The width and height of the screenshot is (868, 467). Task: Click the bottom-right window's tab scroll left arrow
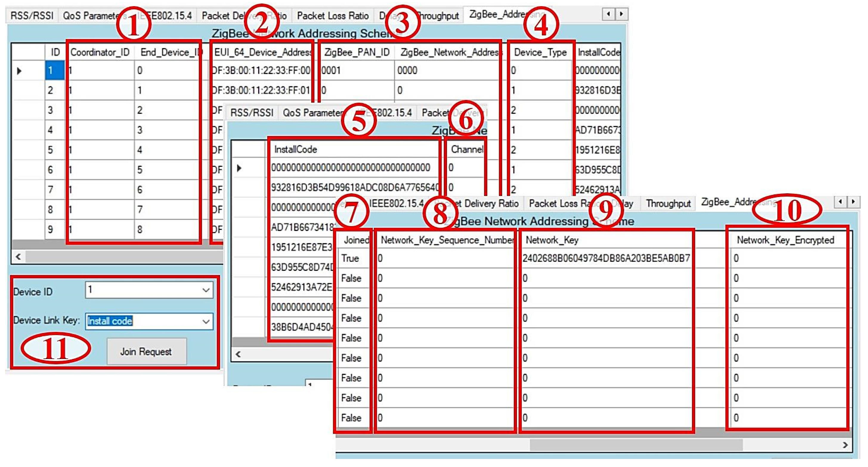840,202
